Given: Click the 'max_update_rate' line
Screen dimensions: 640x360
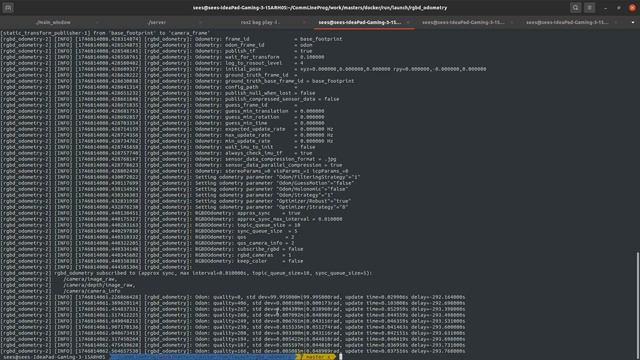Looking at the screenshot, I should [x=167, y=135].
